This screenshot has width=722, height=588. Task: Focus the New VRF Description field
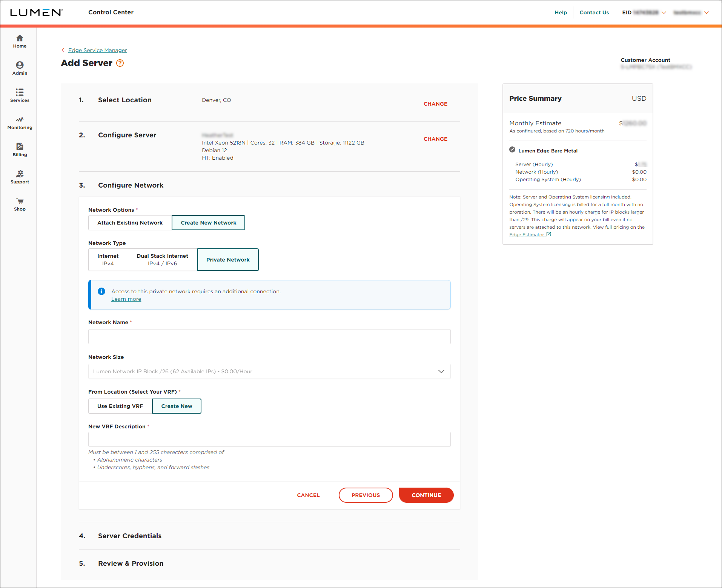(x=269, y=439)
